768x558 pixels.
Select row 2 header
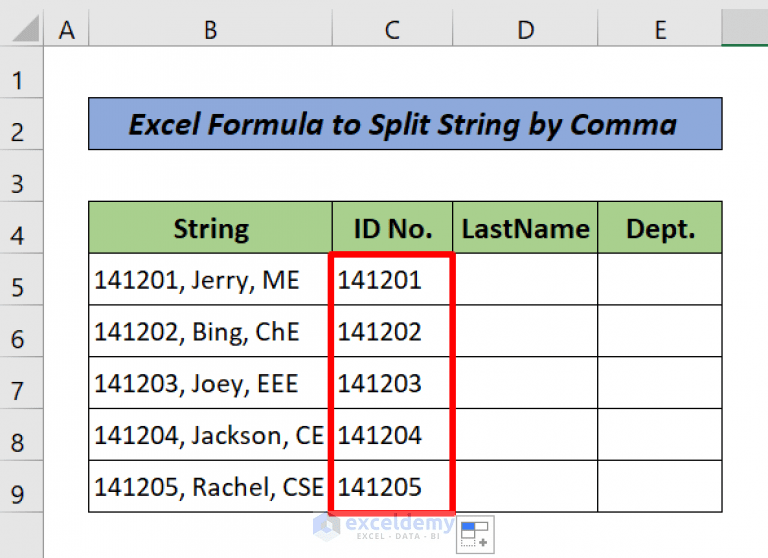click(22, 123)
